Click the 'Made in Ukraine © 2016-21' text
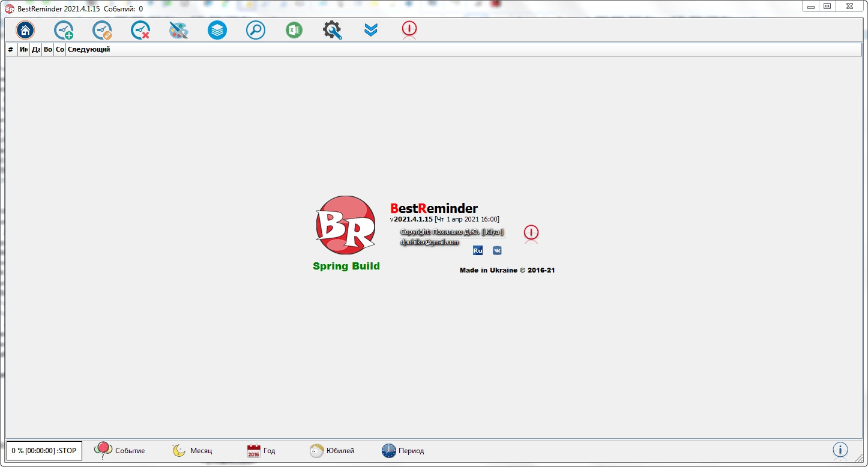This screenshot has height=467, width=868. tap(507, 270)
